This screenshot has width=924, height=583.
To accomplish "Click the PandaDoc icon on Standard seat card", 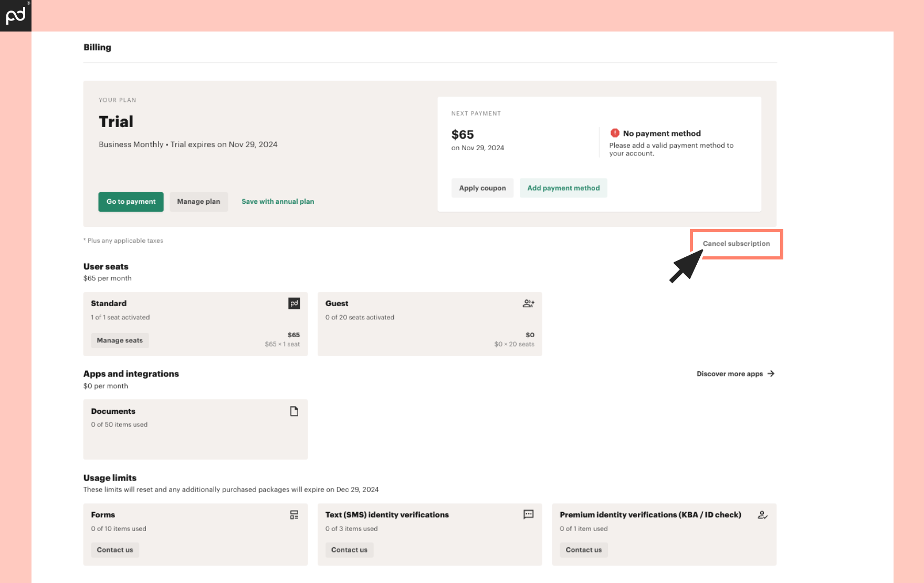I will coord(294,304).
